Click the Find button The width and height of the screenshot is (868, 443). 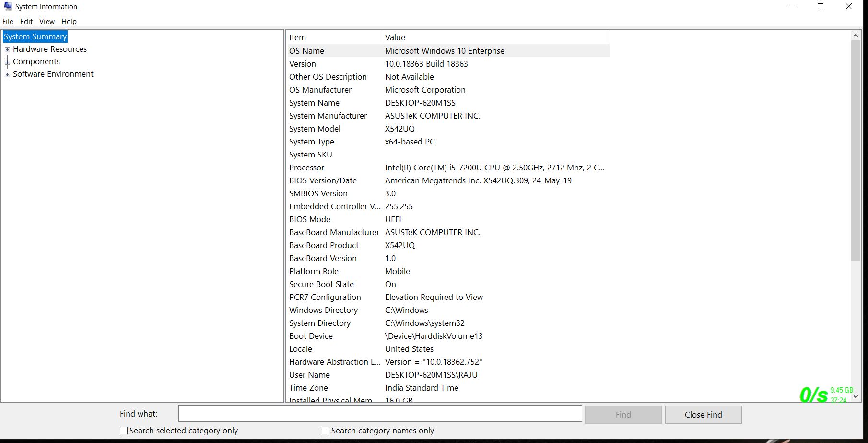[623, 415]
